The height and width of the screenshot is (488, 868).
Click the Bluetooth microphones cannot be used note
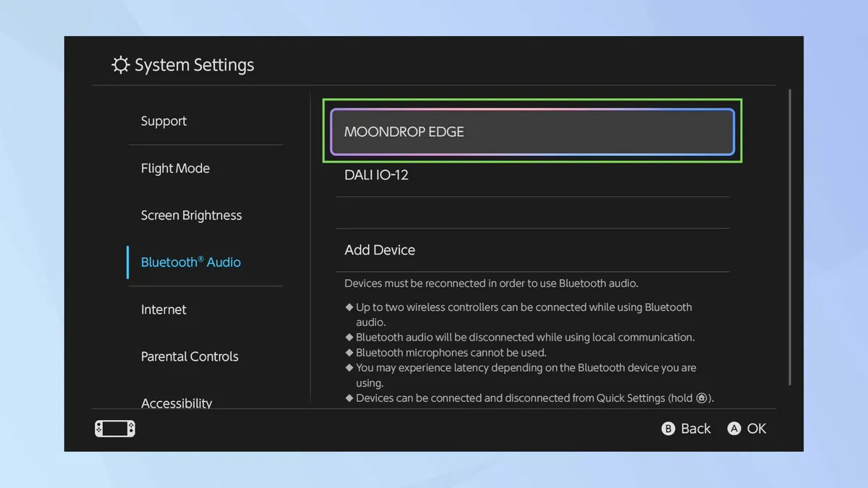pos(451,353)
